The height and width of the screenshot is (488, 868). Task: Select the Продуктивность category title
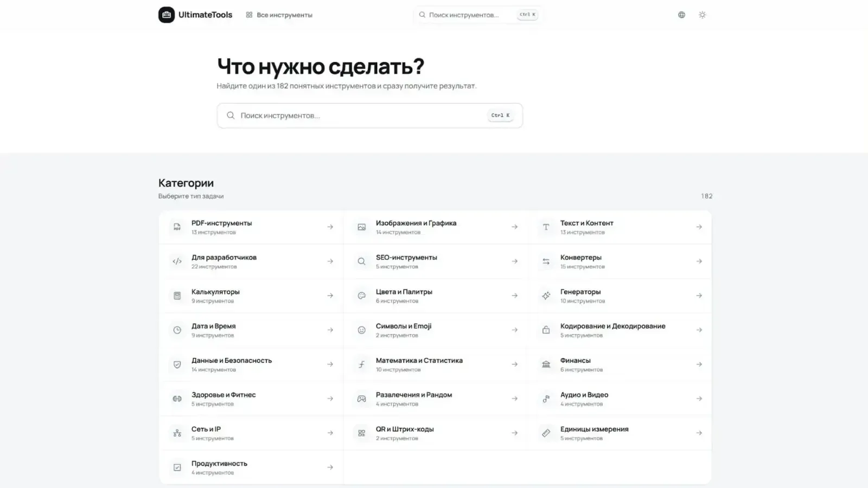coord(219,464)
